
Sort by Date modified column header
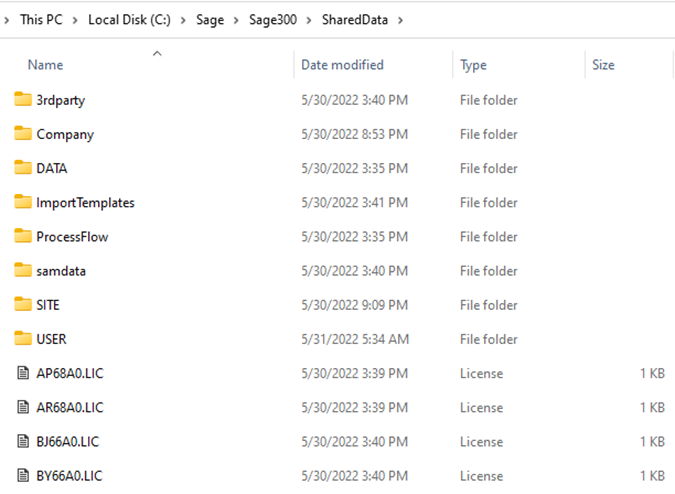pyautogui.click(x=342, y=65)
